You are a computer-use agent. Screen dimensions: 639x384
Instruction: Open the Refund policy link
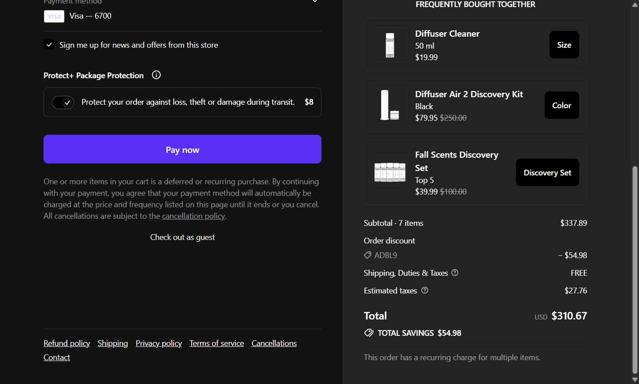tap(67, 343)
